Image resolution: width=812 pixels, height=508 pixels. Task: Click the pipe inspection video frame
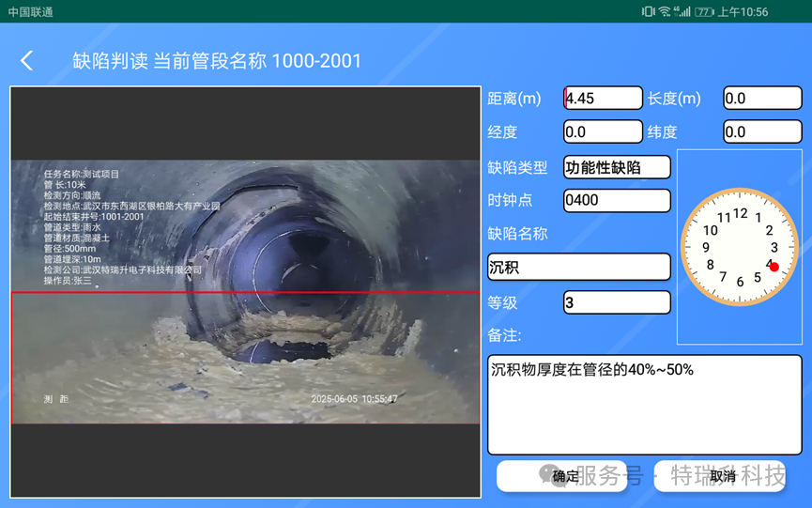245,291
